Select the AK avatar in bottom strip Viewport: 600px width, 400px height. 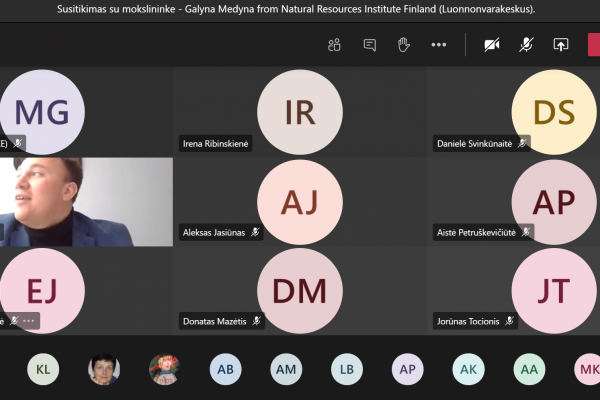click(x=468, y=369)
